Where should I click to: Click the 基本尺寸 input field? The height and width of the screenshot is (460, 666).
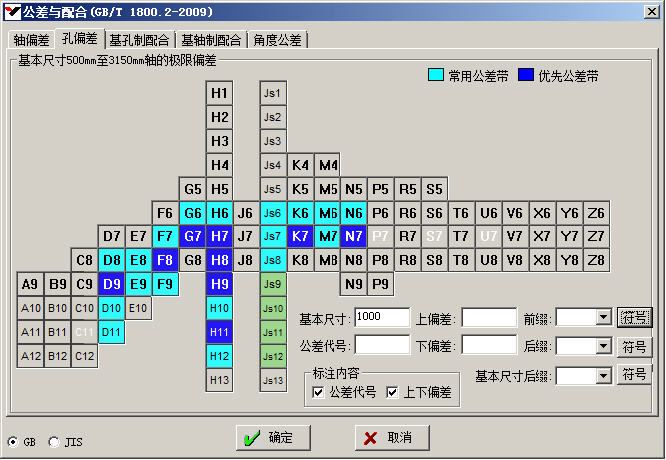(382, 318)
